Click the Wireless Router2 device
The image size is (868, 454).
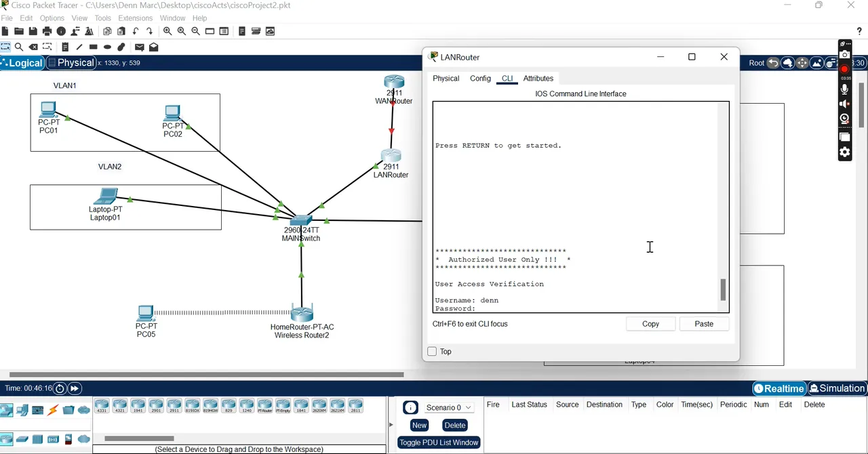(302, 314)
